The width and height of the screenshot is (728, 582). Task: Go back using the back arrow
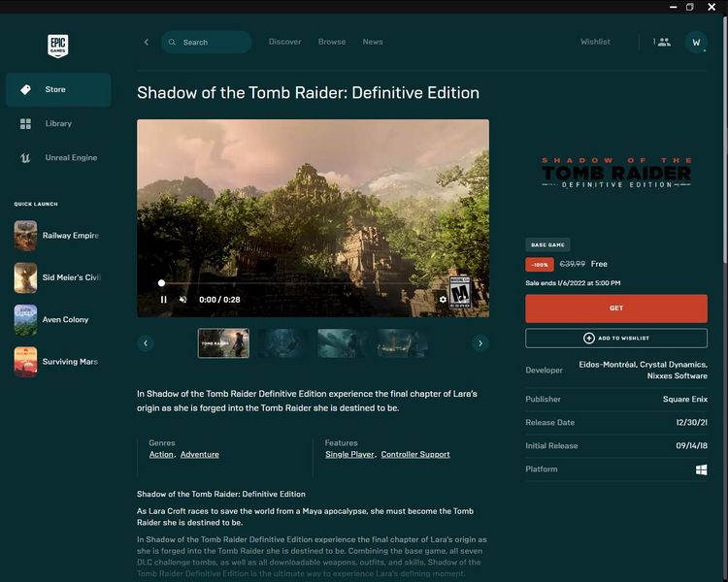coord(147,42)
